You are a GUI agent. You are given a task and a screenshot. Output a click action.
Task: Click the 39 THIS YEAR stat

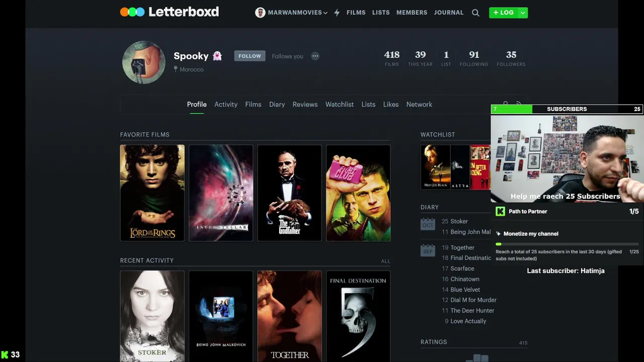(420, 58)
